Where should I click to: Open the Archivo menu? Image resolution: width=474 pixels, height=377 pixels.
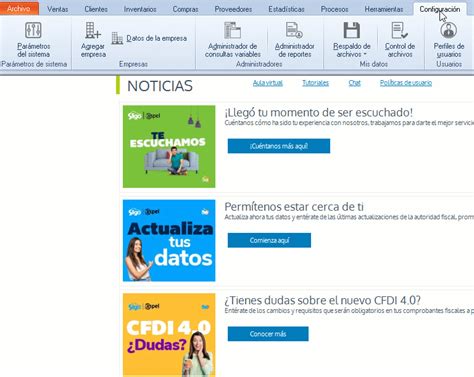pos(19,9)
